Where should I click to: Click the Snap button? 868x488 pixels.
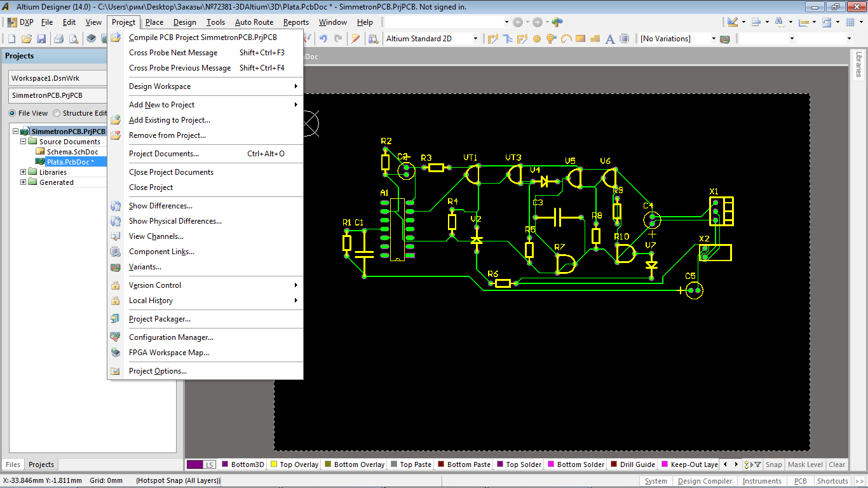[x=773, y=464]
